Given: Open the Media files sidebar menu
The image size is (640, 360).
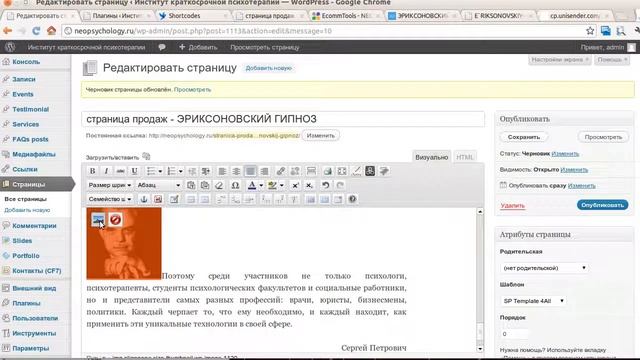Looking at the screenshot, I should 34,154.
